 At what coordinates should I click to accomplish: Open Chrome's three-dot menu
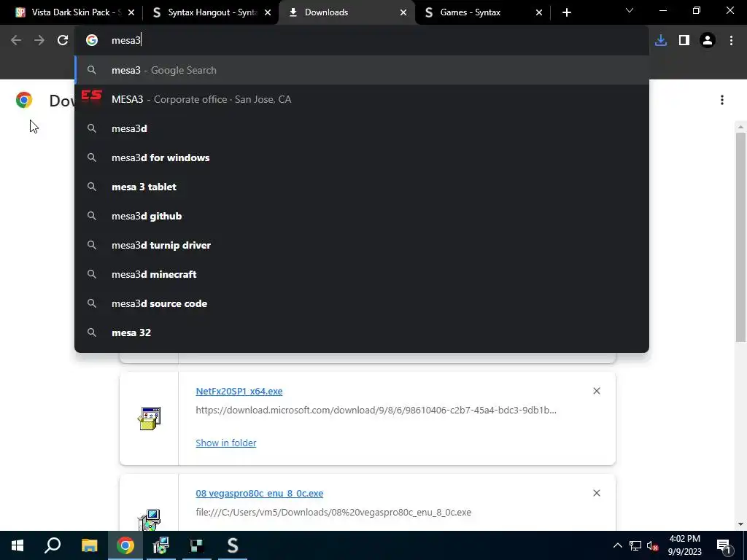(731, 41)
